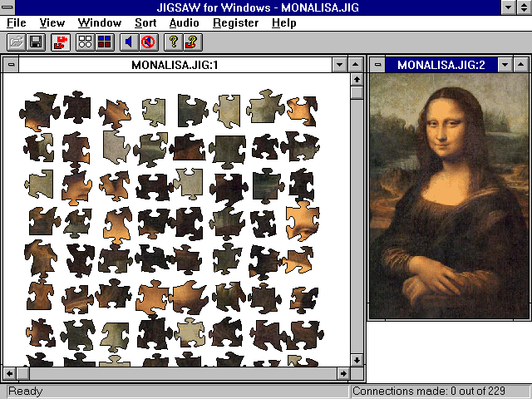Maximize the MONALISA.JIG:1 window with its up arrow
532x399 pixels.
coord(355,65)
